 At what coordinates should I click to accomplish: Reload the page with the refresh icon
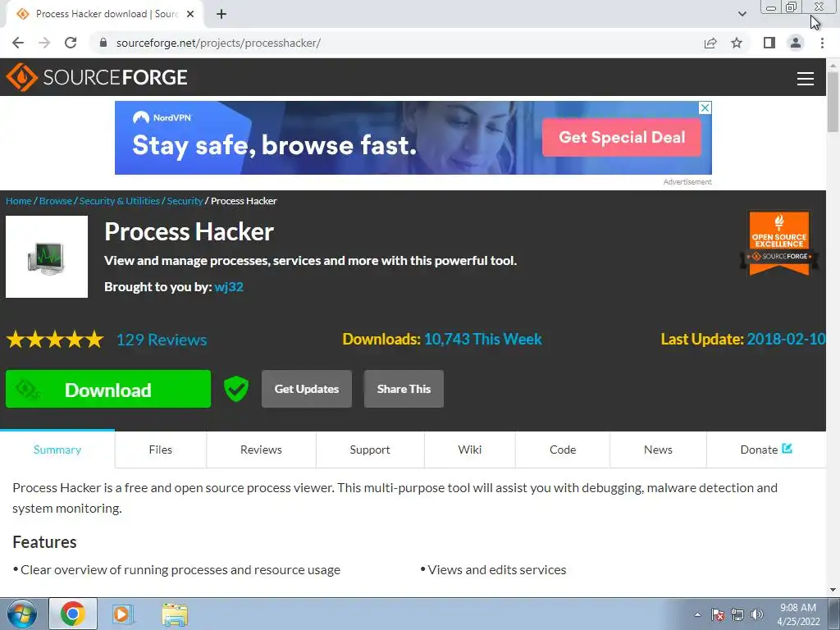point(71,43)
